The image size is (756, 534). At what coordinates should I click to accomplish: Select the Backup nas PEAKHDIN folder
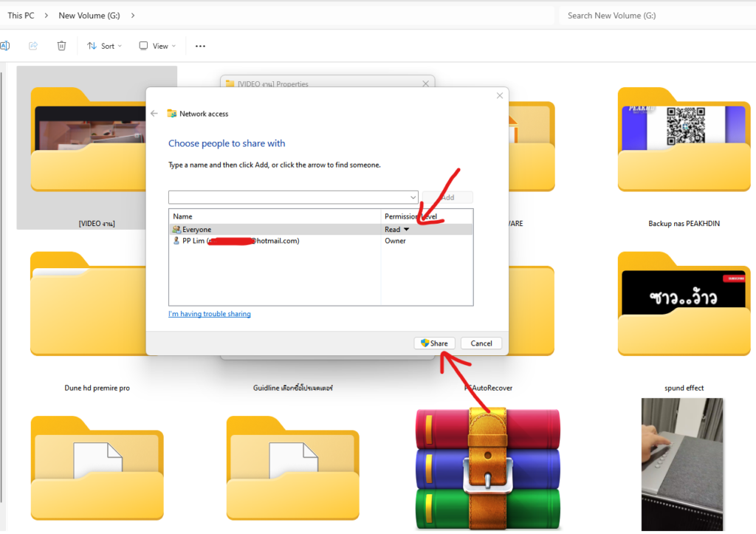point(684,140)
